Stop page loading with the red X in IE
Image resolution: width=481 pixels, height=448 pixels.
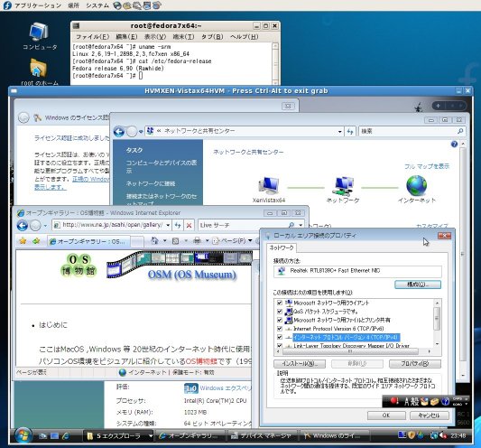click(189, 226)
